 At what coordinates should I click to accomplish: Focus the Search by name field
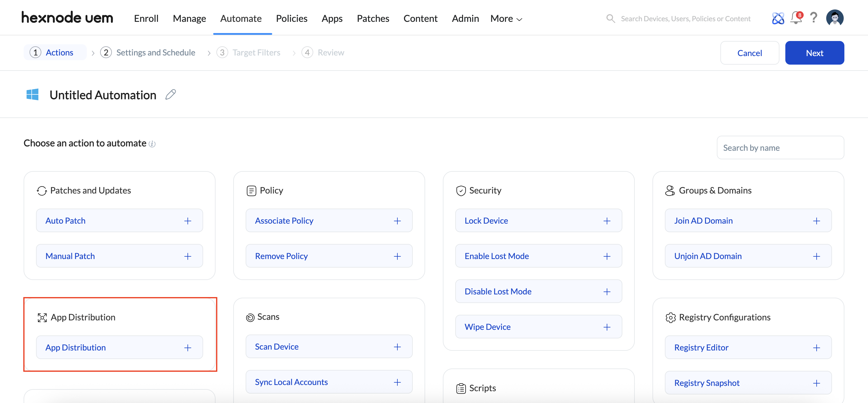780,148
